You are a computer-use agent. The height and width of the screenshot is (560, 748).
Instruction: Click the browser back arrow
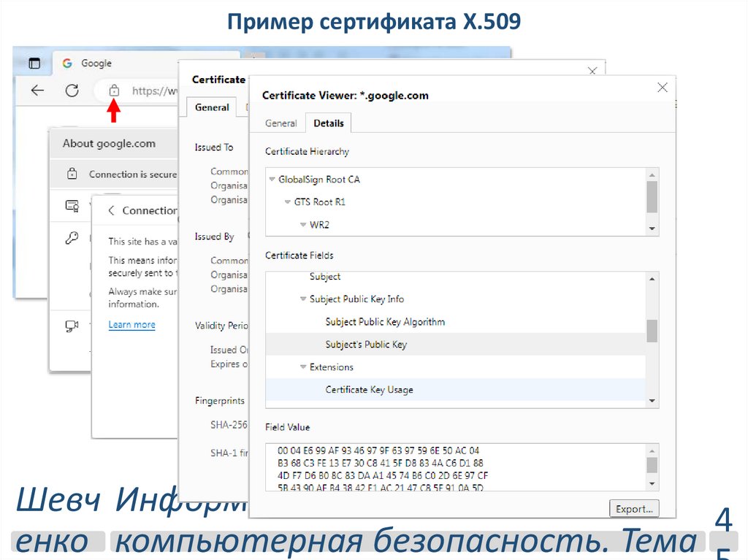pyautogui.click(x=37, y=90)
